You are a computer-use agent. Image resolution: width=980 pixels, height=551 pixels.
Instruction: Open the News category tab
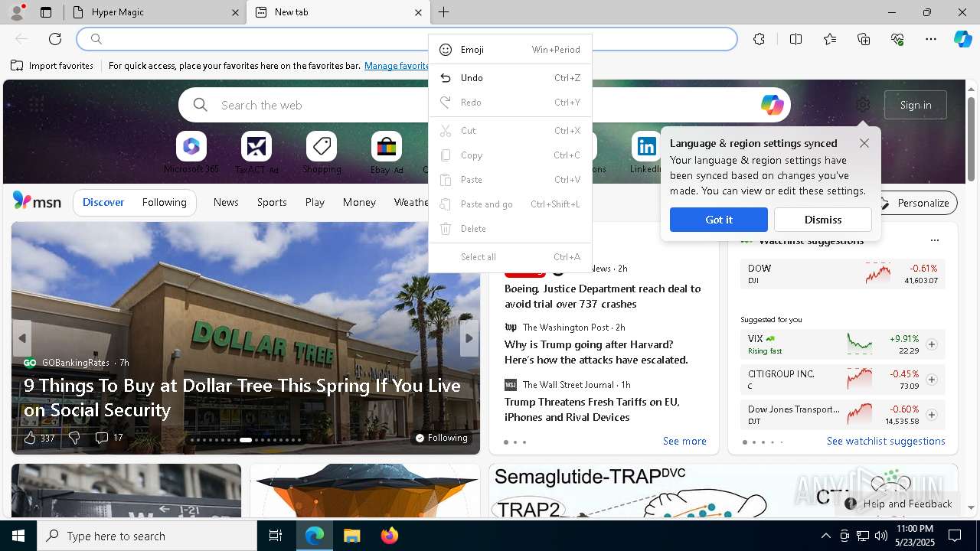pyautogui.click(x=226, y=202)
